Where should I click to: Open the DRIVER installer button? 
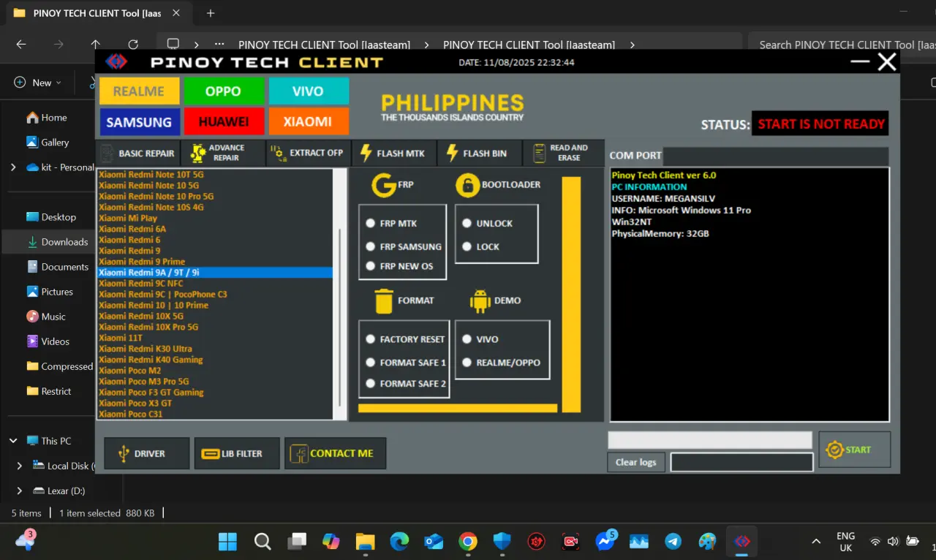coord(147,454)
